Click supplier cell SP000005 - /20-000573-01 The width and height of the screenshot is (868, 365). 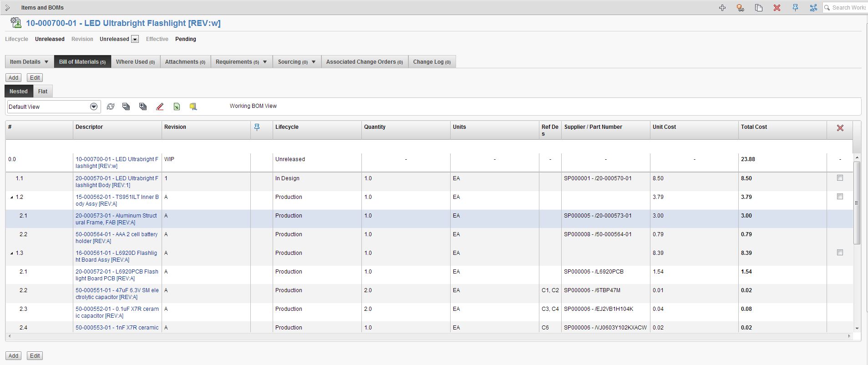pyautogui.click(x=598, y=216)
